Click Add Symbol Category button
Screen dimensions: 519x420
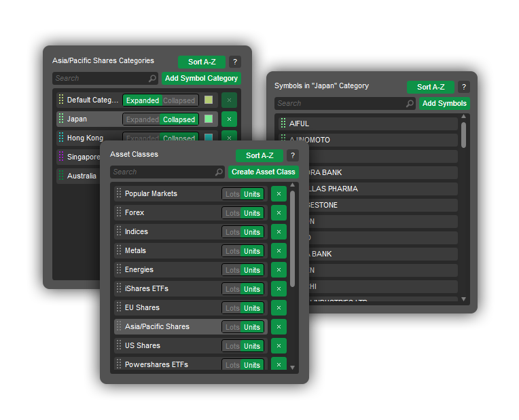pos(201,79)
